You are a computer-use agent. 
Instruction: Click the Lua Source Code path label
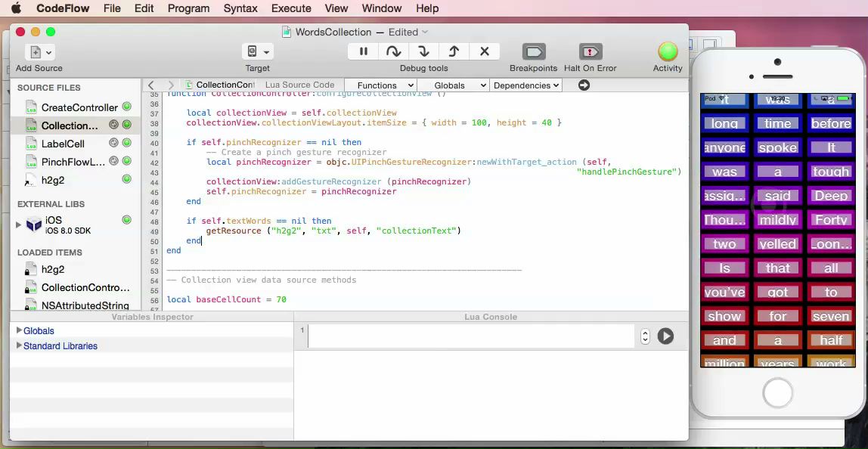click(299, 85)
